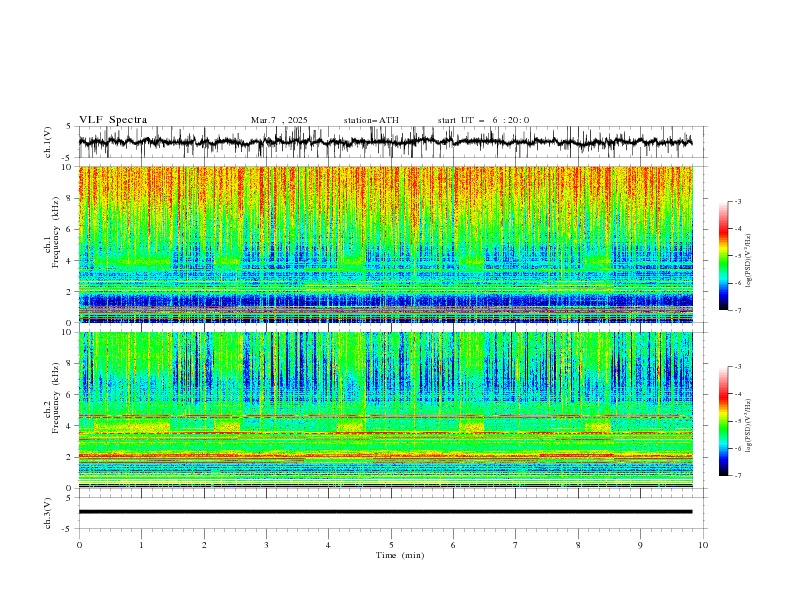This screenshot has width=792, height=612.
Task: Click the "ch.3(V)" axis label
Action: click(x=48, y=513)
